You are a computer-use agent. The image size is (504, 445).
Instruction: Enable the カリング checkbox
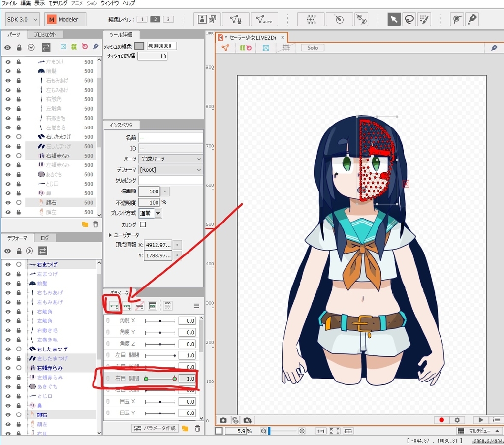tap(143, 224)
